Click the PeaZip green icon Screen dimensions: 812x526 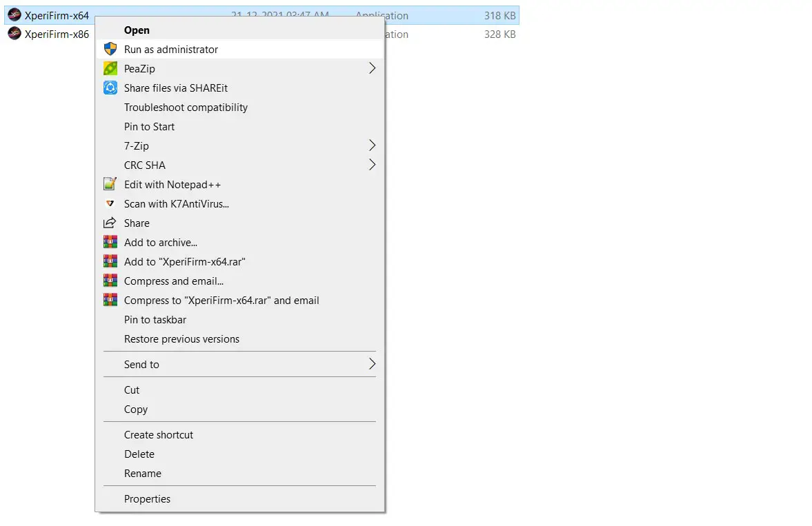(110, 68)
